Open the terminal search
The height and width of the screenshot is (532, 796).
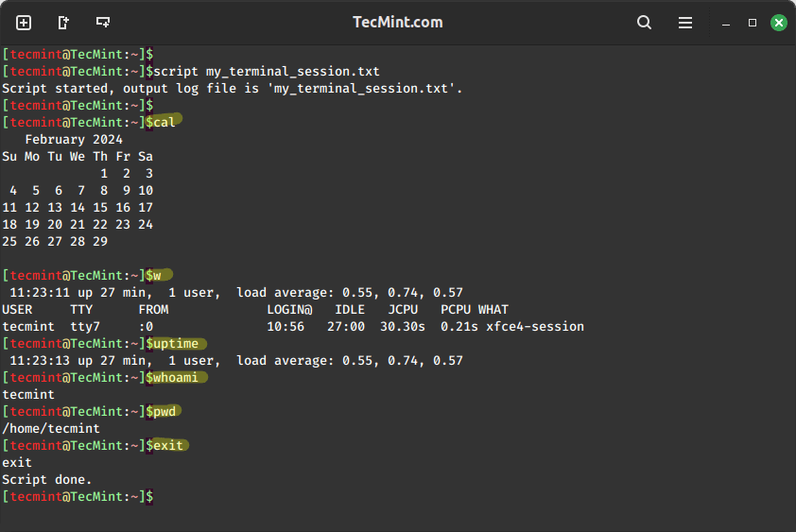pos(644,23)
